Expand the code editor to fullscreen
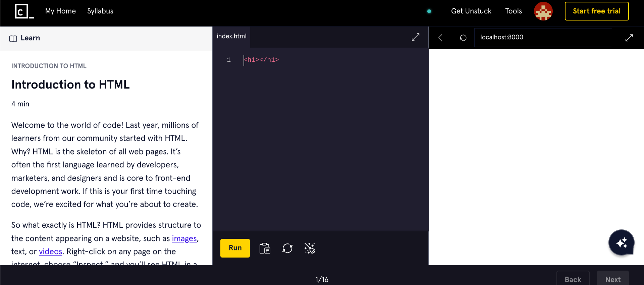 point(415,37)
